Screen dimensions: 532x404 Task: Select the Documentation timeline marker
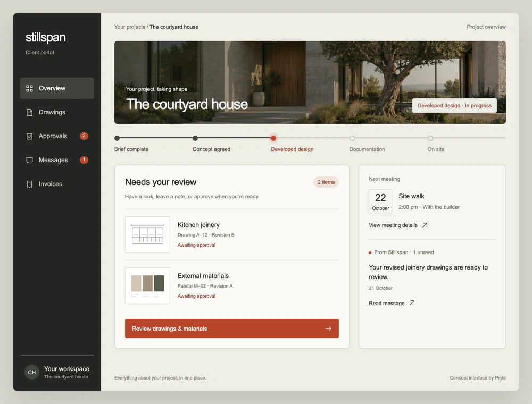(352, 138)
